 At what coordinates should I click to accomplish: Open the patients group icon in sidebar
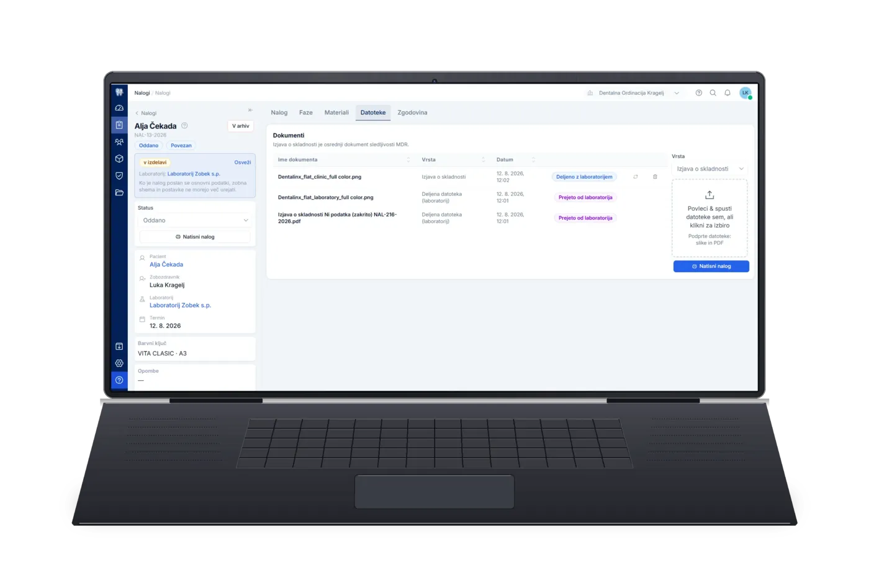[x=119, y=142]
